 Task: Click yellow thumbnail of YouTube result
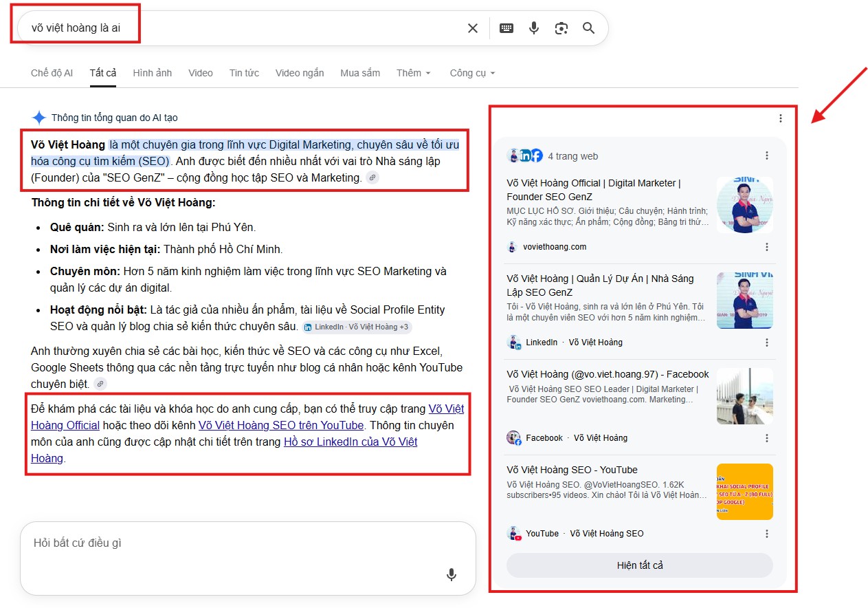point(745,492)
